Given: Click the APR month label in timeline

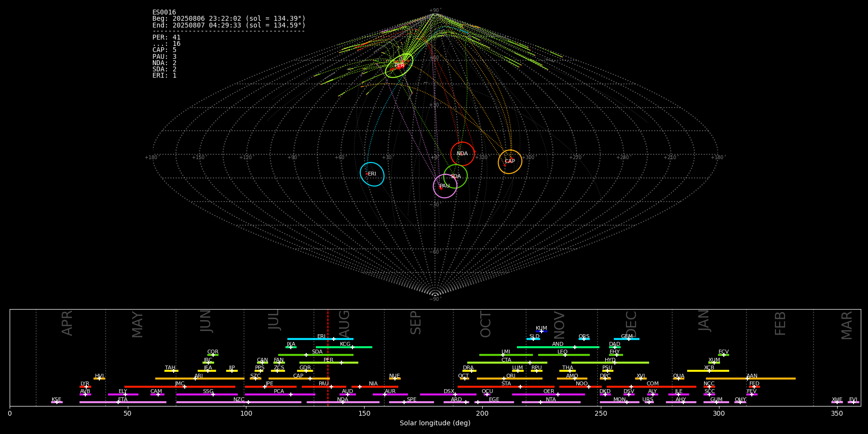Looking at the screenshot, I should point(67,323).
